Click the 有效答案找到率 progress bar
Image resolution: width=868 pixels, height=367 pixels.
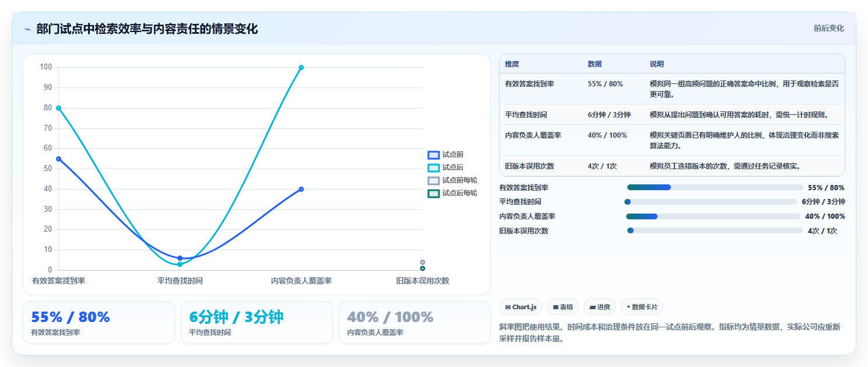pos(715,187)
